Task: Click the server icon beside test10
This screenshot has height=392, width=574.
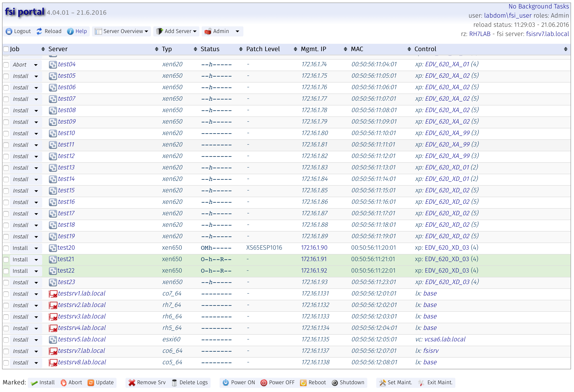Action: [x=53, y=134]
